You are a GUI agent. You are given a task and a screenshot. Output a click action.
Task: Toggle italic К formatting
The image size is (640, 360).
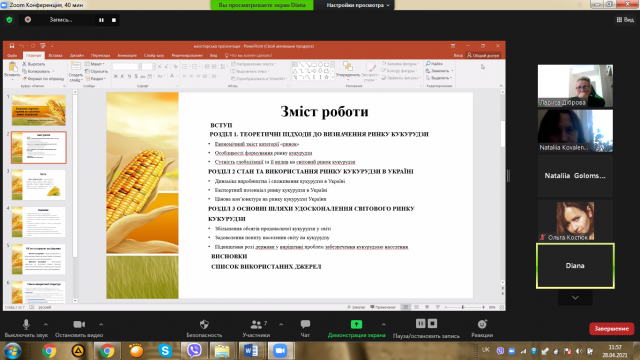pyautogui.click(x=122, y=76)
